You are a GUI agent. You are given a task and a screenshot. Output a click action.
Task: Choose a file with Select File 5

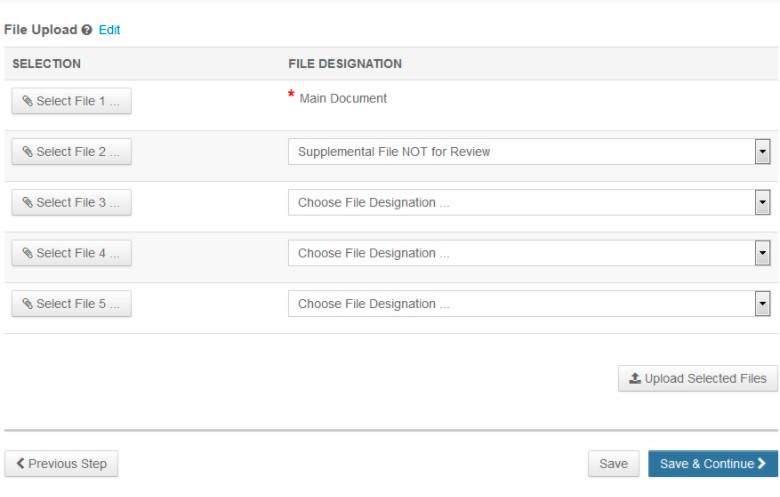point(71,304)
